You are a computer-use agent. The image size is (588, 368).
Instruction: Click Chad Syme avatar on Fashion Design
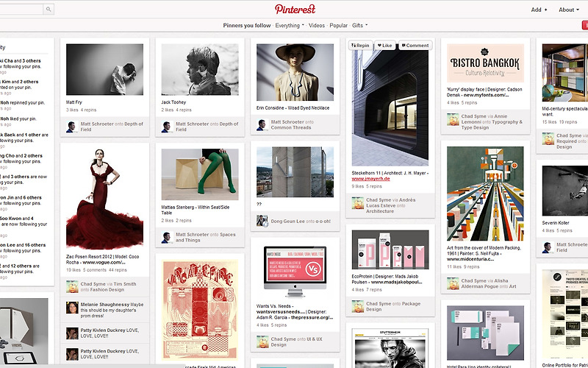[x=72, y=286]
